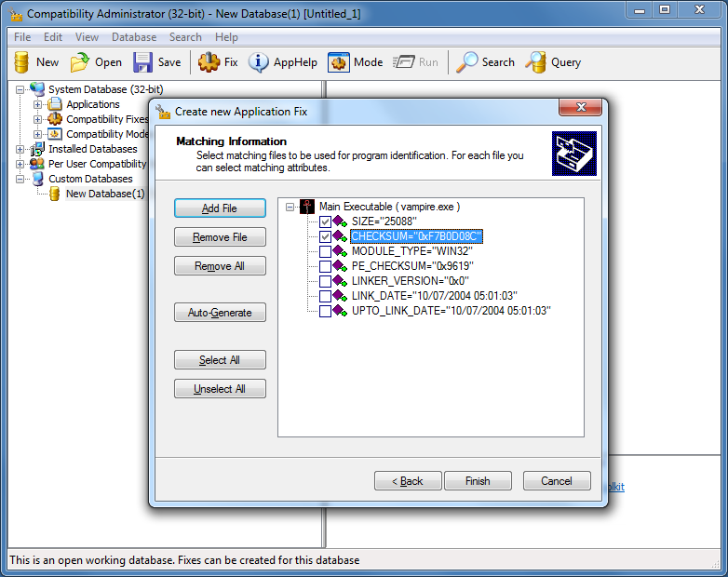Check the LINK_DATE attribute checkbox
Viewport: 728px width, 577px height.
[325, 296]
